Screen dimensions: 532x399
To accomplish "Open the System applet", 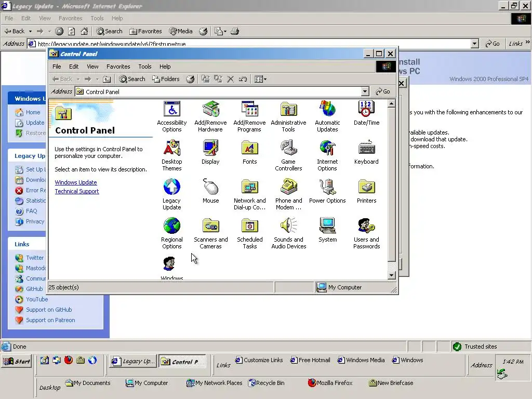I will 328,230.
